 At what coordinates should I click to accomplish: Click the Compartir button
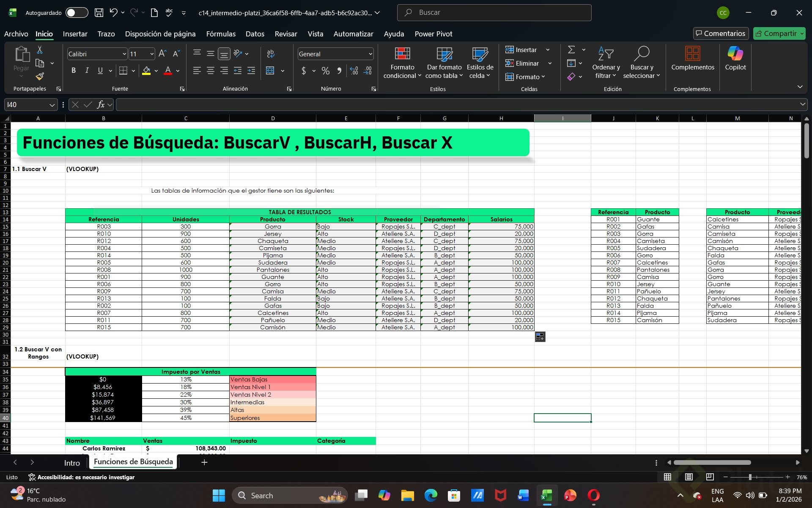[x=776, y=33]
